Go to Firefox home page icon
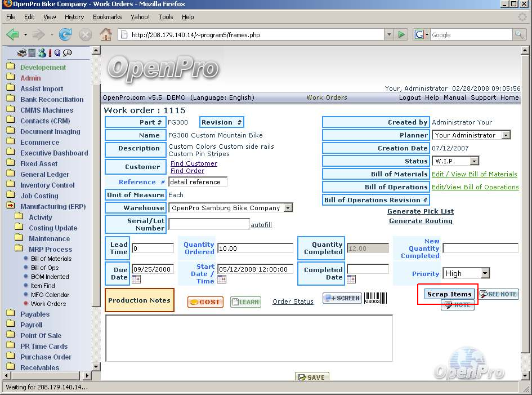The width and height of the screenshot is (532, 395). tap(105, 35)
